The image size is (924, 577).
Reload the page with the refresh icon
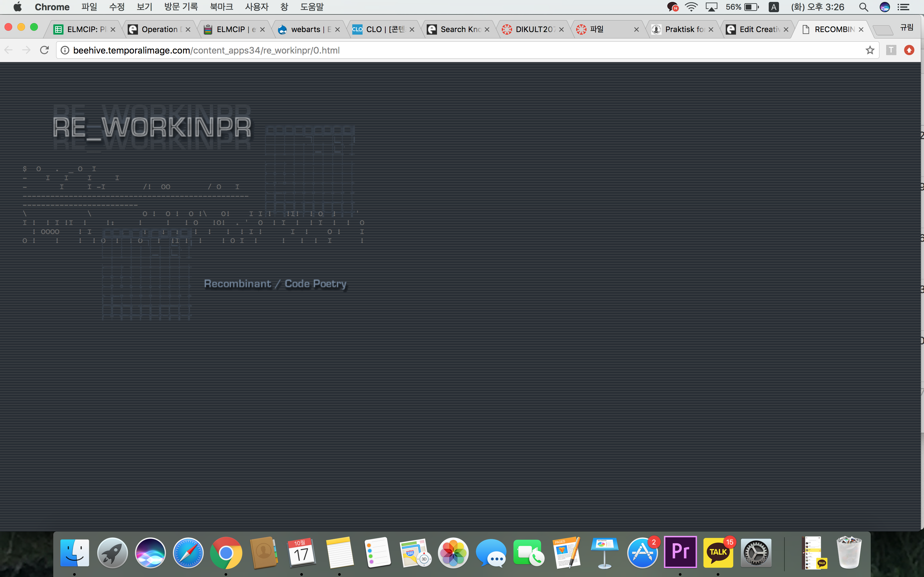point(45,50)
